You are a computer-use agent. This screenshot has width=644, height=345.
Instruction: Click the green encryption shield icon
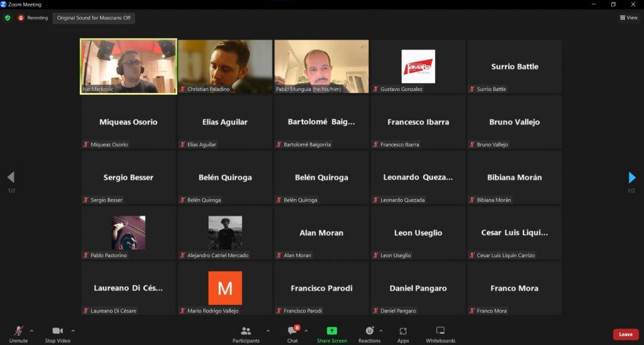point(8,18)
